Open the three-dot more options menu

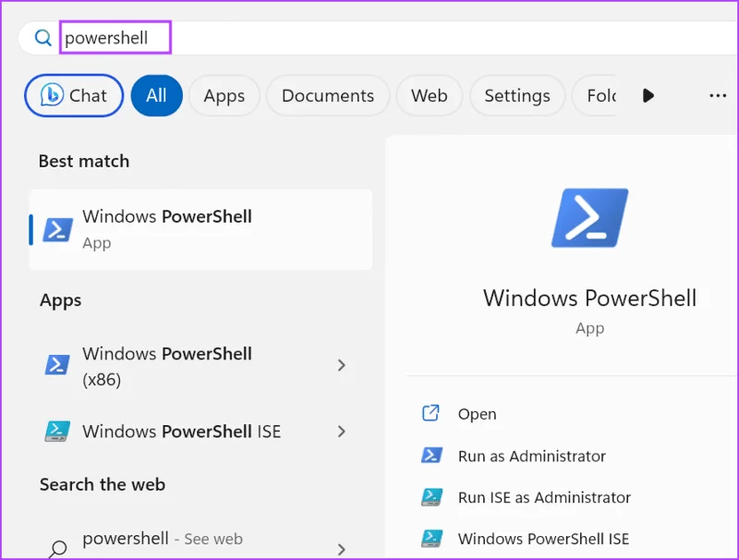tap(718, 96)
